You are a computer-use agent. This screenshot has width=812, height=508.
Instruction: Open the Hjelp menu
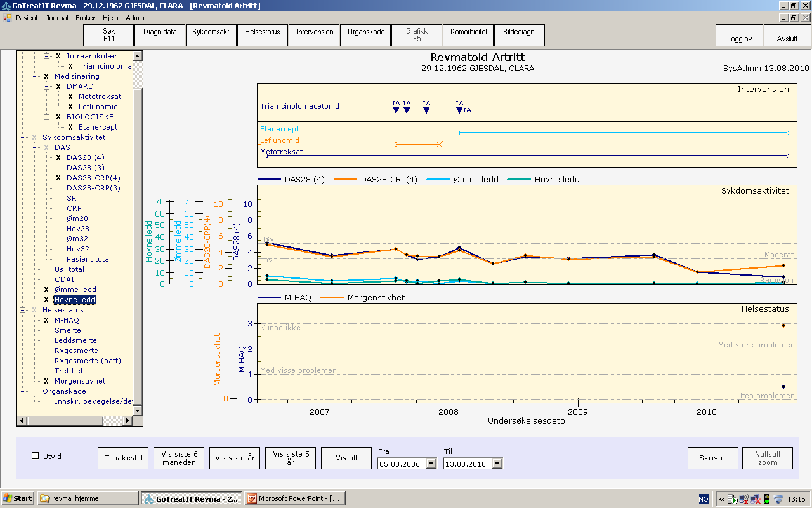tap(110, 18)
